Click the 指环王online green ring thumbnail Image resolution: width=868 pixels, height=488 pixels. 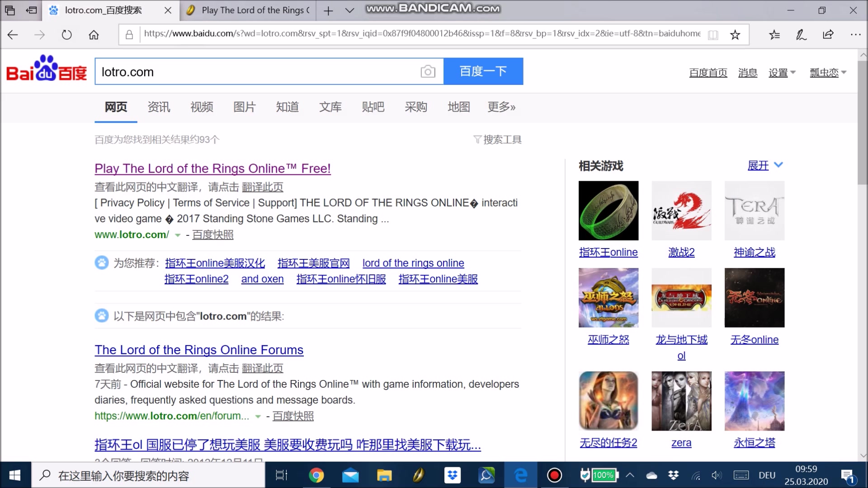609,211
